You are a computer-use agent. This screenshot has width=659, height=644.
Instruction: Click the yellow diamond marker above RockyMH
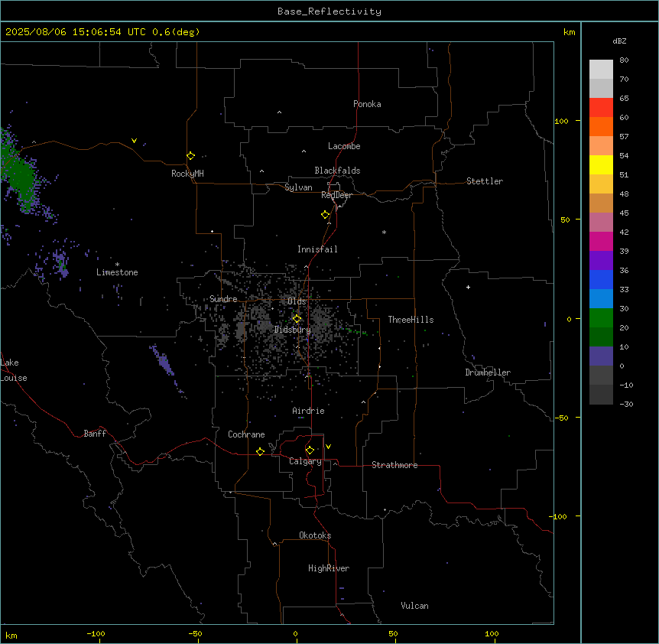coord(190,156)
